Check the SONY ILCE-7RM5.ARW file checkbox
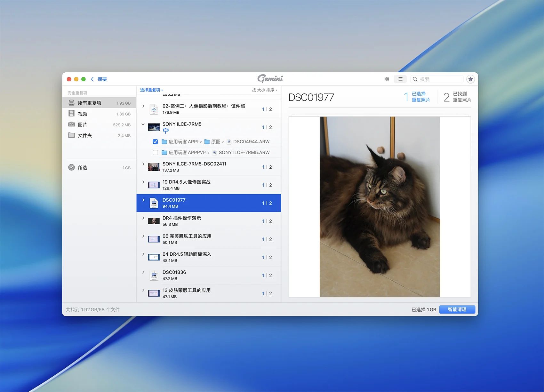 155,153
